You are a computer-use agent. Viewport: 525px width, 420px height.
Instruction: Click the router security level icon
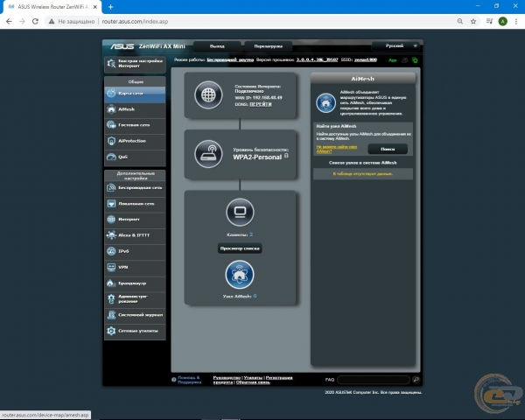(208, 154)
